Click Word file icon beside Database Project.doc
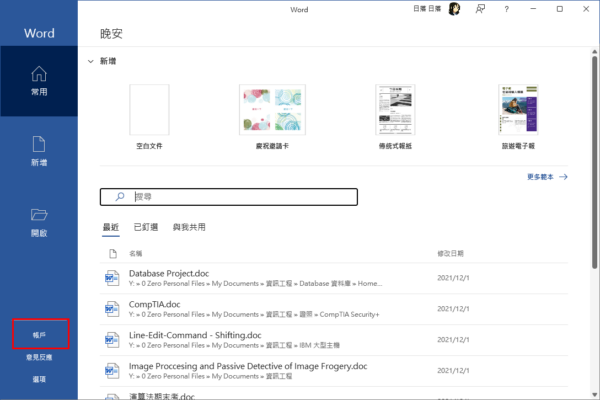The width and height of the screenshot is (600, 400). (x=112, y=278)
